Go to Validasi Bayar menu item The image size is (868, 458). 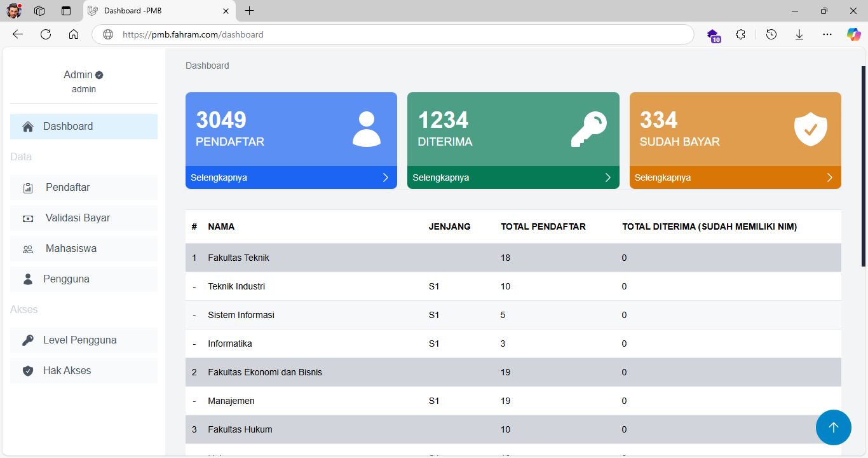pos(78,218)
